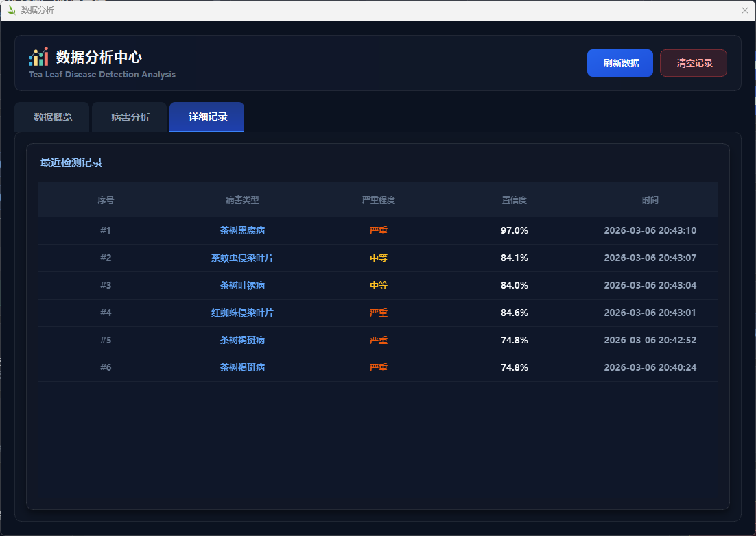Close the 数据分析 window
This screenshot has width=756, height=536.
745,10
